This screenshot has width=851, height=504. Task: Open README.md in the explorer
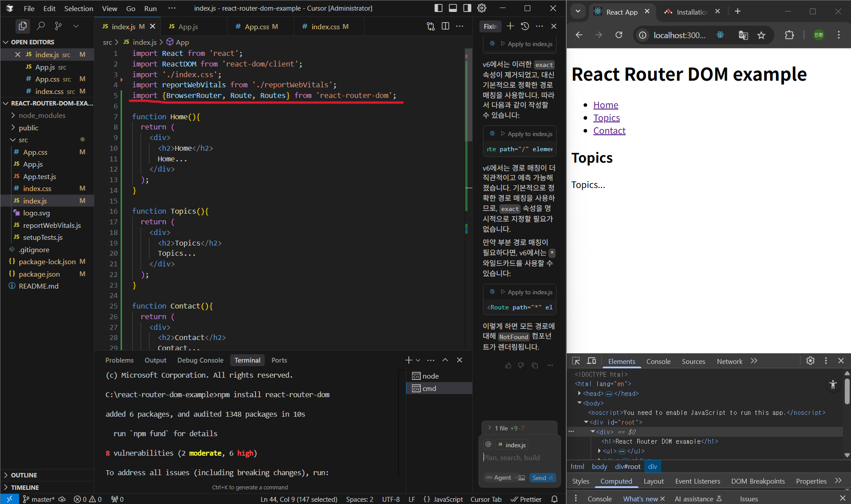[47, 286]
